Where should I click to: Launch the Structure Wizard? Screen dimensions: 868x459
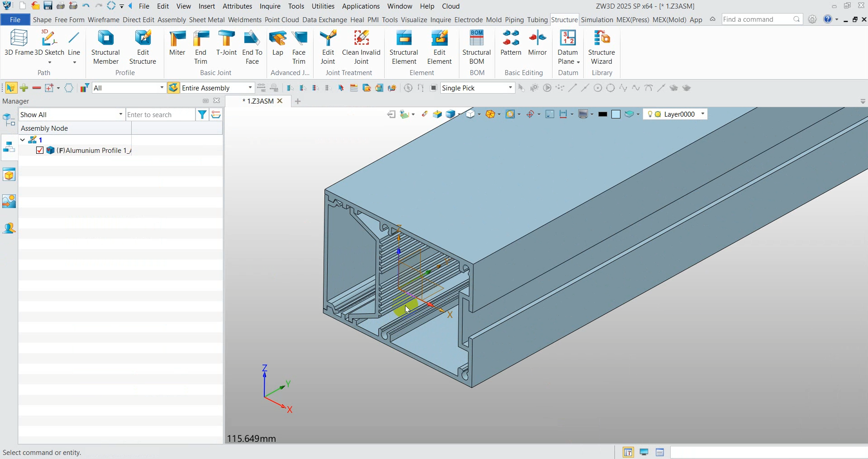tap(601, 47)
